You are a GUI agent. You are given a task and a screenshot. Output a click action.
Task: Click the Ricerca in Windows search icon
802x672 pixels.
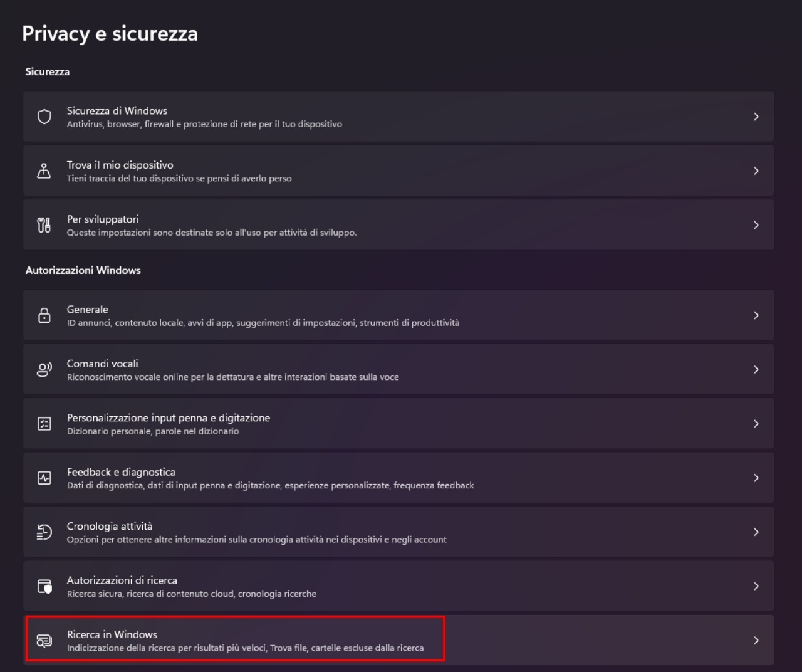click(x=44, y=641)
